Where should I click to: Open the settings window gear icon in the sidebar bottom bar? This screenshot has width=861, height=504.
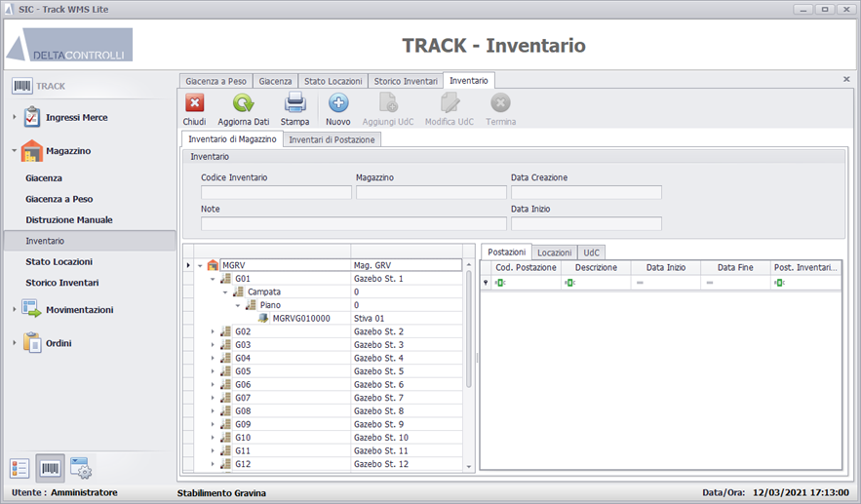(x=81, y=468)
